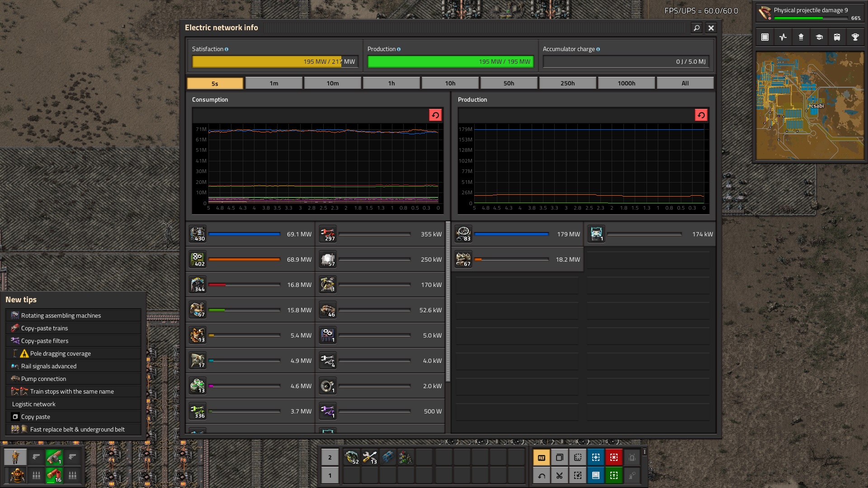868x488 pixels.
Task: Select the green upgrade planner shortcut
Action: (x=614, y=475)
